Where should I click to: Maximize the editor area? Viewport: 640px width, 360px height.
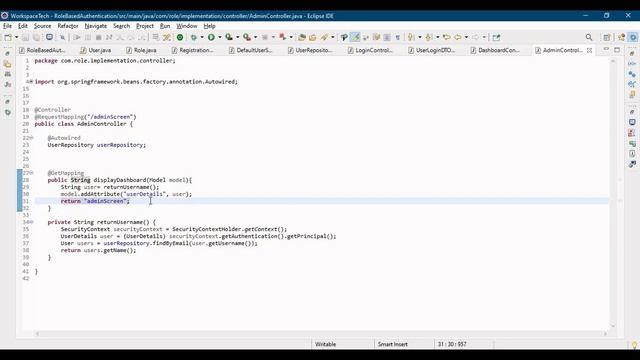(617, 50)
